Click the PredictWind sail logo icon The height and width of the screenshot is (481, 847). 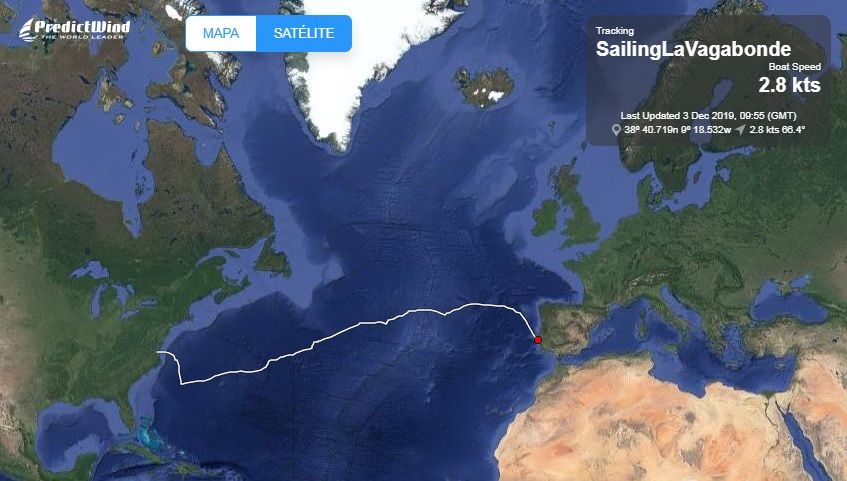[28, 30]
